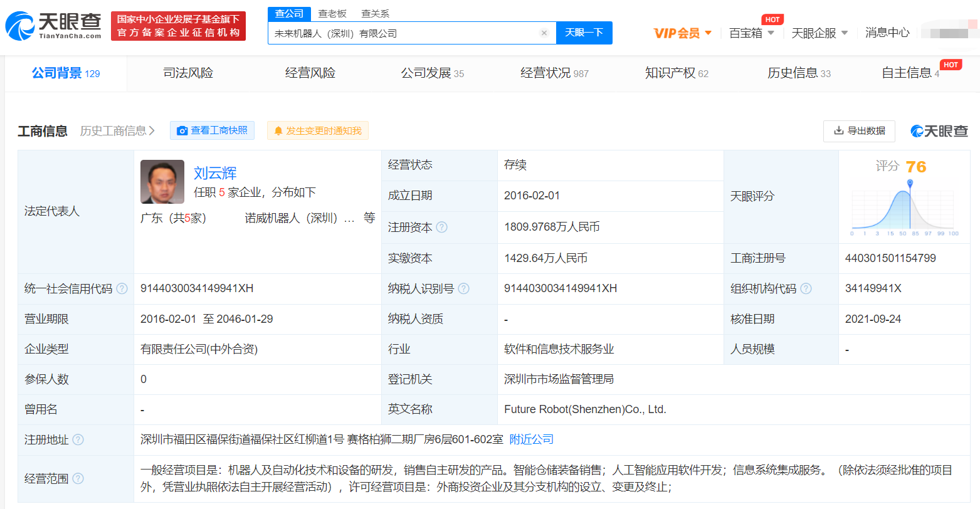Switch to the 历史信息 tab

(x=799, y=73)
